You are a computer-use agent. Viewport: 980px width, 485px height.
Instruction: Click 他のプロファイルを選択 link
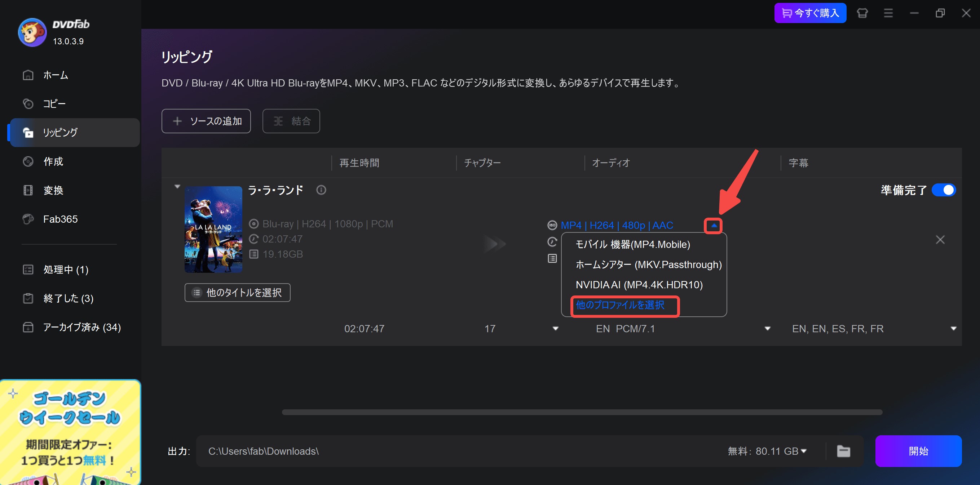[x=620, y=305]
